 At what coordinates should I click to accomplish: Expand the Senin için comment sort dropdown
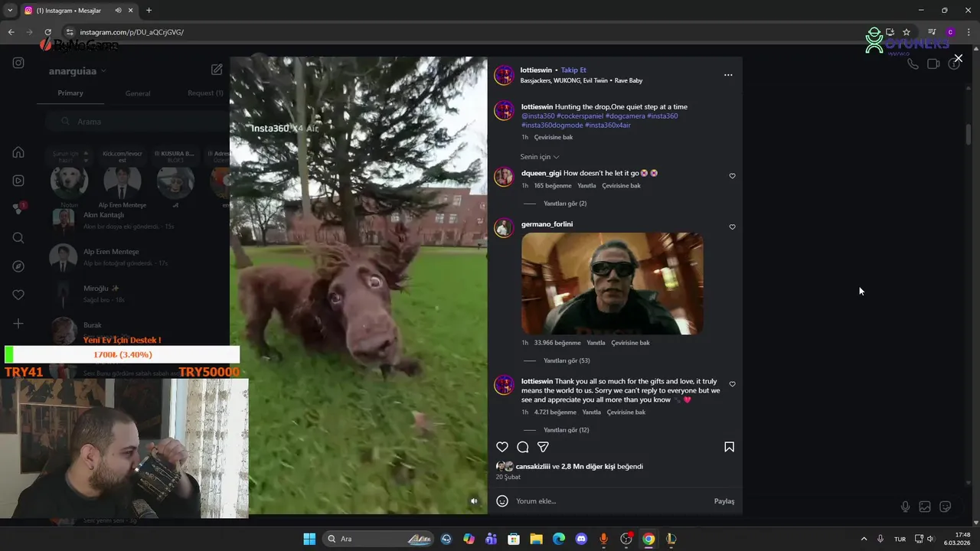pos(540,157)
